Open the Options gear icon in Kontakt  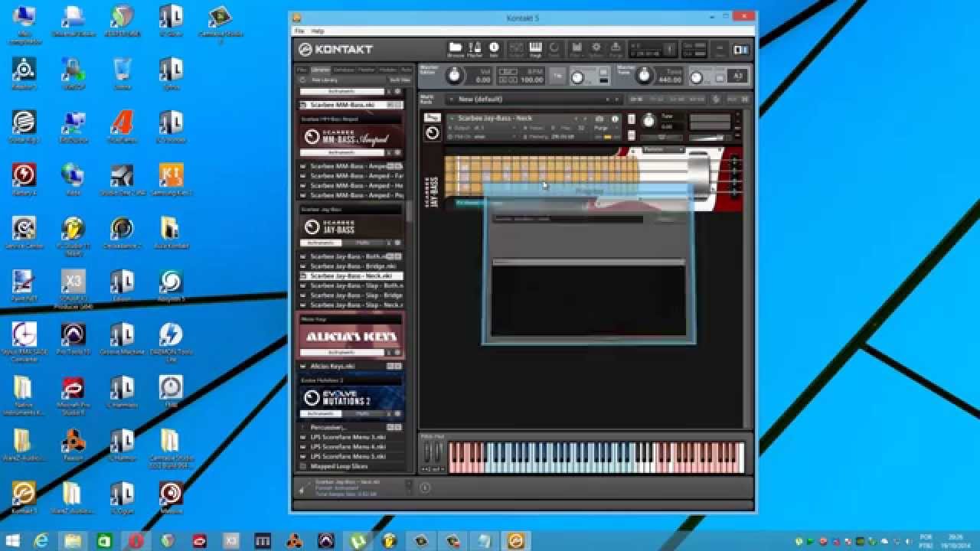pos(596,50)
